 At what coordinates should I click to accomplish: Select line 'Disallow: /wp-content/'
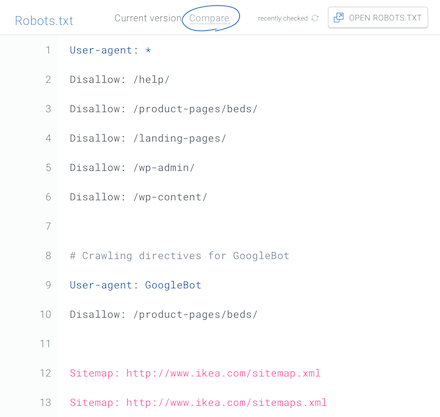point(139,197)
